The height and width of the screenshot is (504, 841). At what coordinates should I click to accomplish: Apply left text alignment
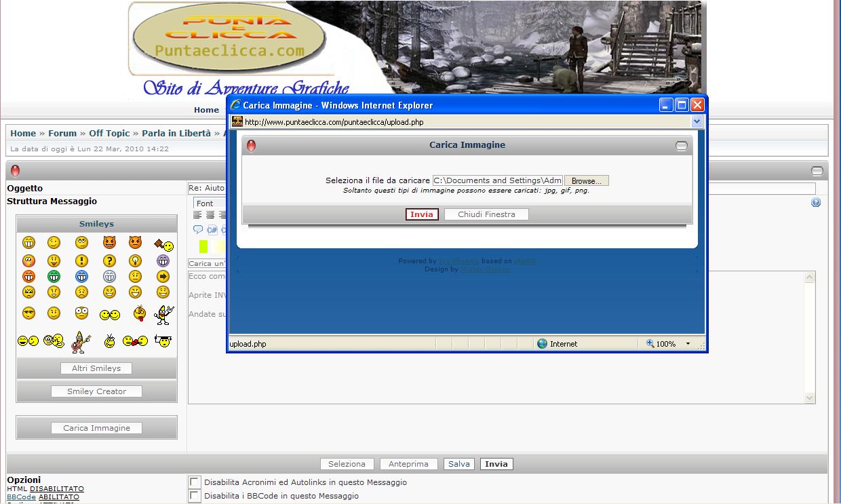198,215
